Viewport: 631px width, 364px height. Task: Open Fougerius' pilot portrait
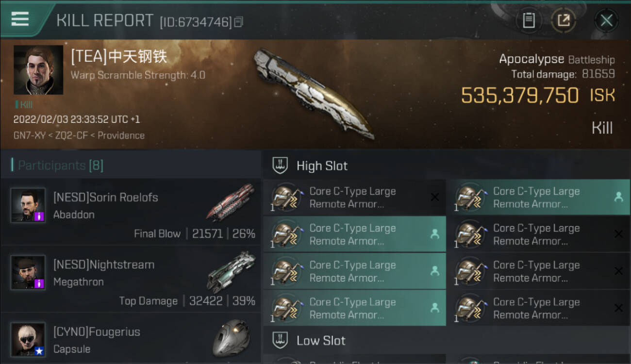pyautogui.click(x=28, y=340)
